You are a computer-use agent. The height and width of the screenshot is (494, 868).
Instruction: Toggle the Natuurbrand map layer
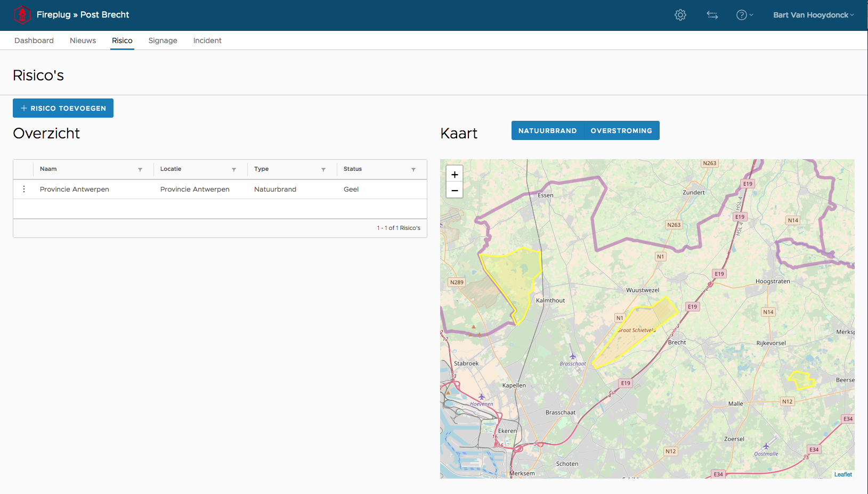tap(547, 130)
